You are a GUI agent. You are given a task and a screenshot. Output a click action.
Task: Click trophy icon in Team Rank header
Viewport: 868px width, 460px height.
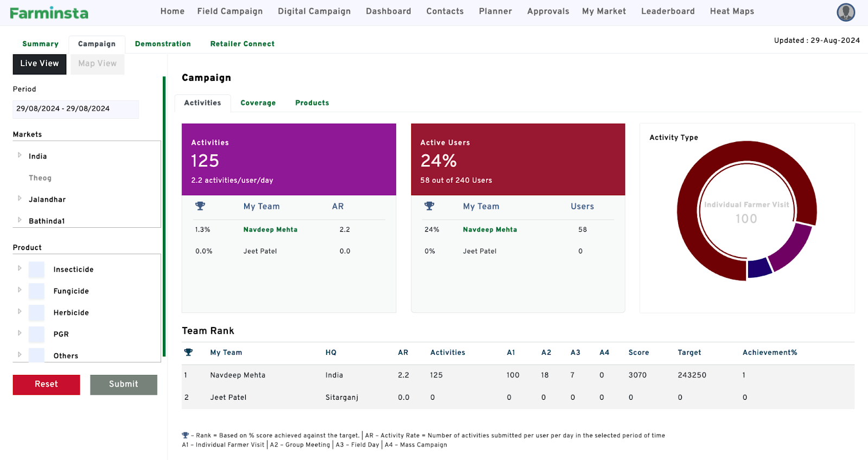tap(188, 353)
